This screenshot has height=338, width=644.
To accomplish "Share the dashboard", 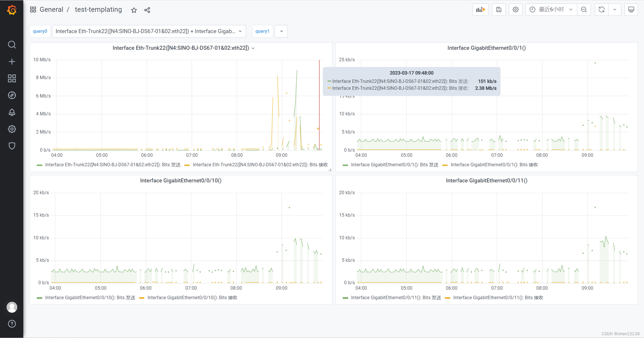I will [147, 10].
